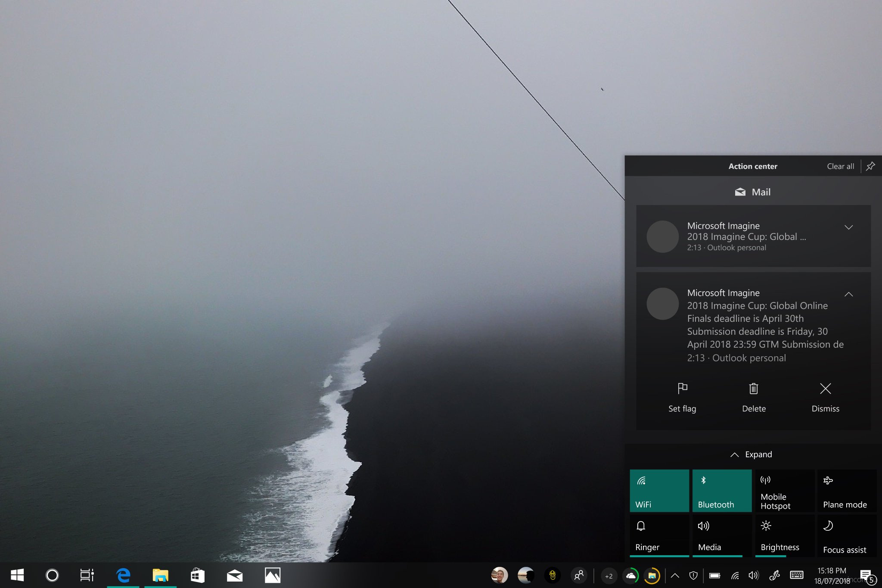Open Microsoft Store from taskbar
882x588 pixels.
pyautogui.click(x=197, y=575)
